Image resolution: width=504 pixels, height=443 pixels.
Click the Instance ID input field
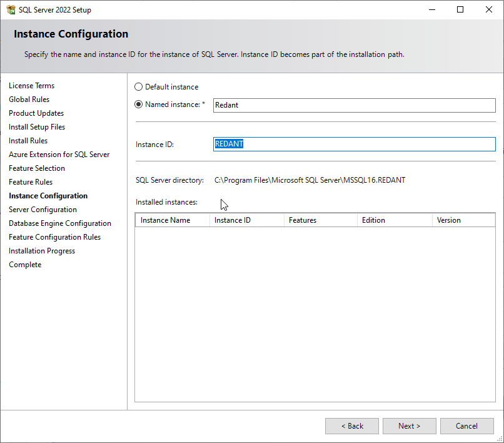tap(354, 144)
